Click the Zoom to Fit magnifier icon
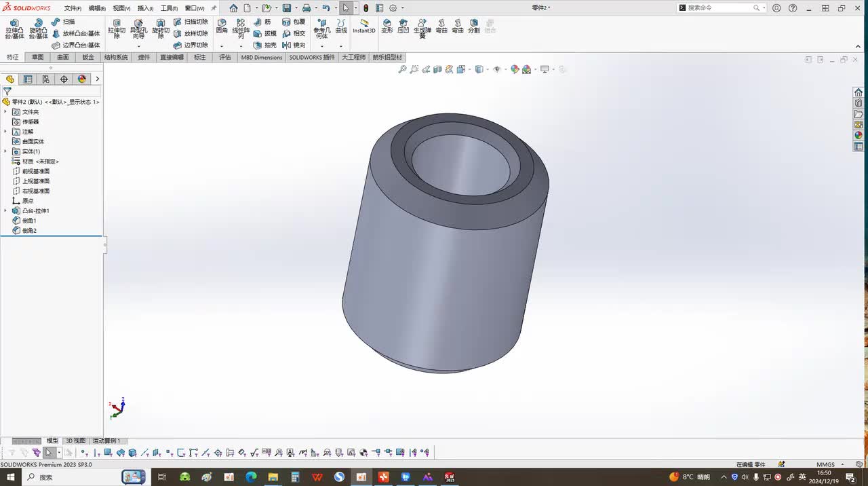Image resolution: width=868 pixels, height=486 pixels. click(402, 69)
